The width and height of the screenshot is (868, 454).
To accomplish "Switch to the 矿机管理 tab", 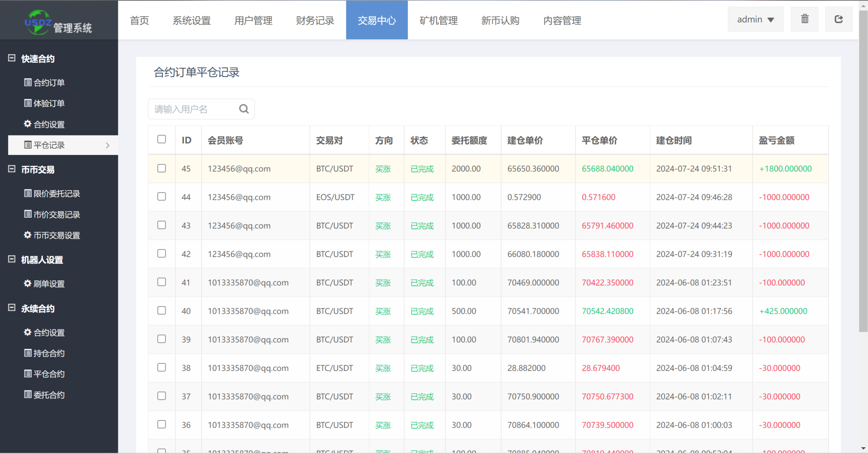I will pyautogui.click(x=438, y=20).
